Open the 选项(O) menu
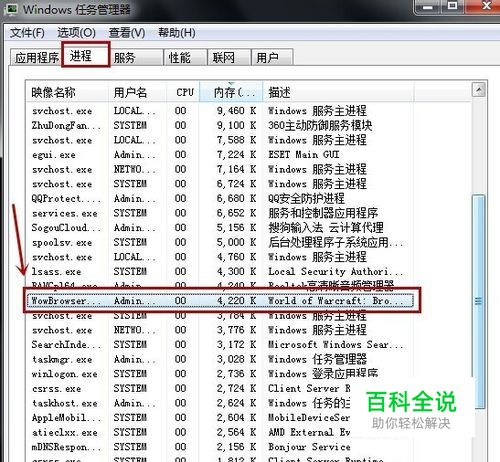The height and width of the screenshot is (462, 500). coord(76,33)
